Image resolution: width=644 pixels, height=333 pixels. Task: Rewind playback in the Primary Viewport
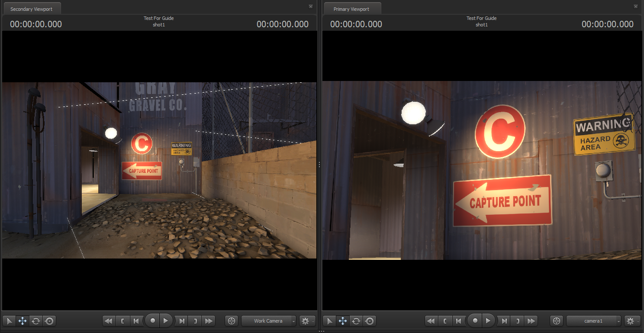pos(431,321)
